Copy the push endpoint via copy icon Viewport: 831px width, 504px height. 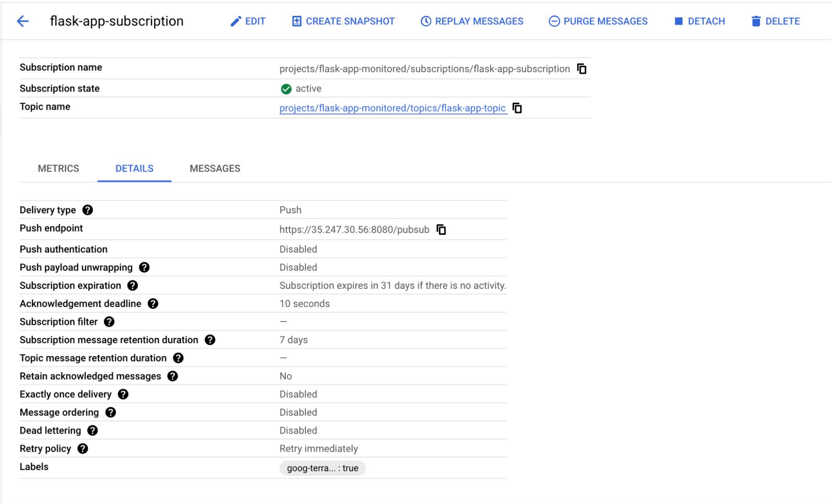coord(441,229)
